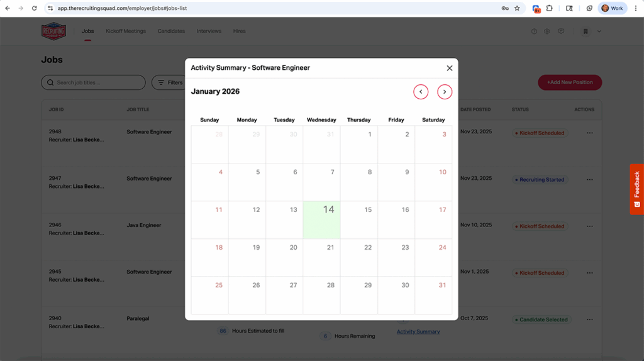Click Java Engineer job title
This screenshot has width=644, height=361.
[x=144, y=225]
